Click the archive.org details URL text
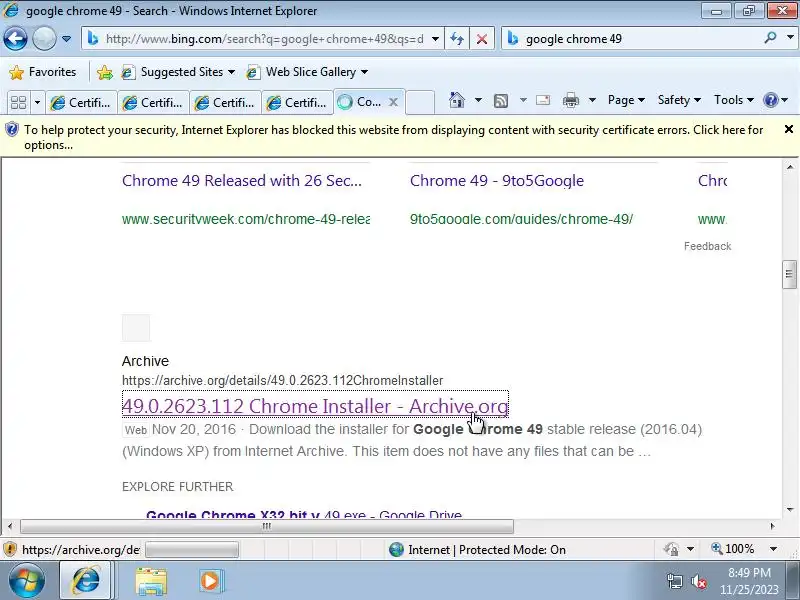The height and width of the screenshot is (600, 800). click(283, 381)
